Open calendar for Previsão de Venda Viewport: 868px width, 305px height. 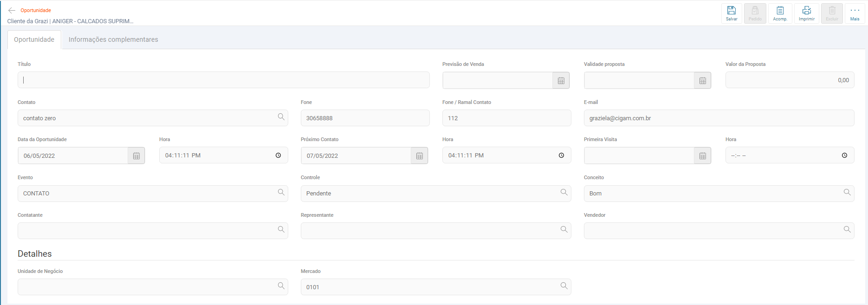click(x=561, y=81)
